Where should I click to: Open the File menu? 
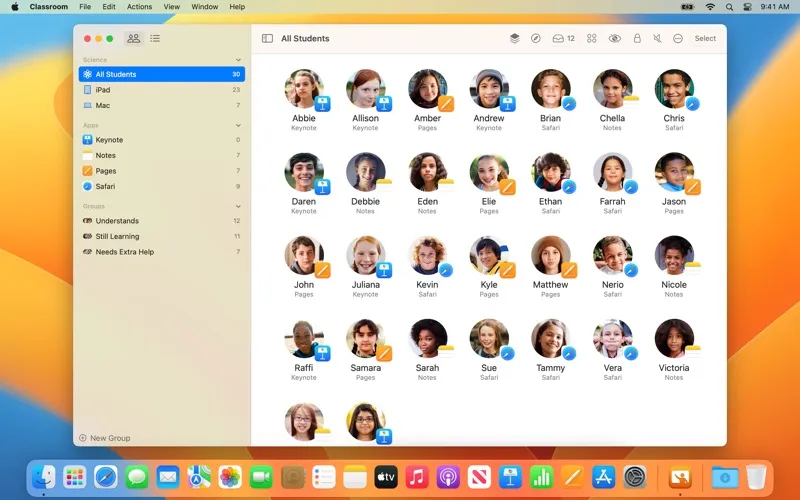[85, 7]
